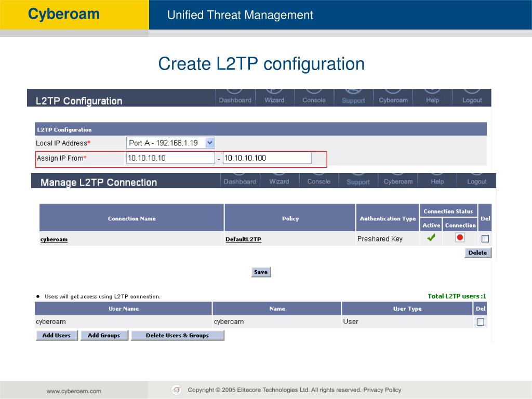Click the Privacy Policy footer link

pos(382,390)
